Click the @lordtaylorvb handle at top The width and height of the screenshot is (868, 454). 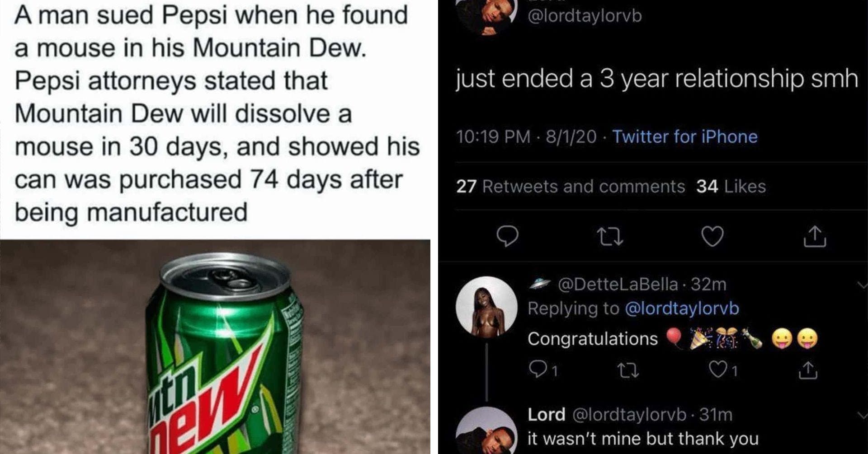585,16
